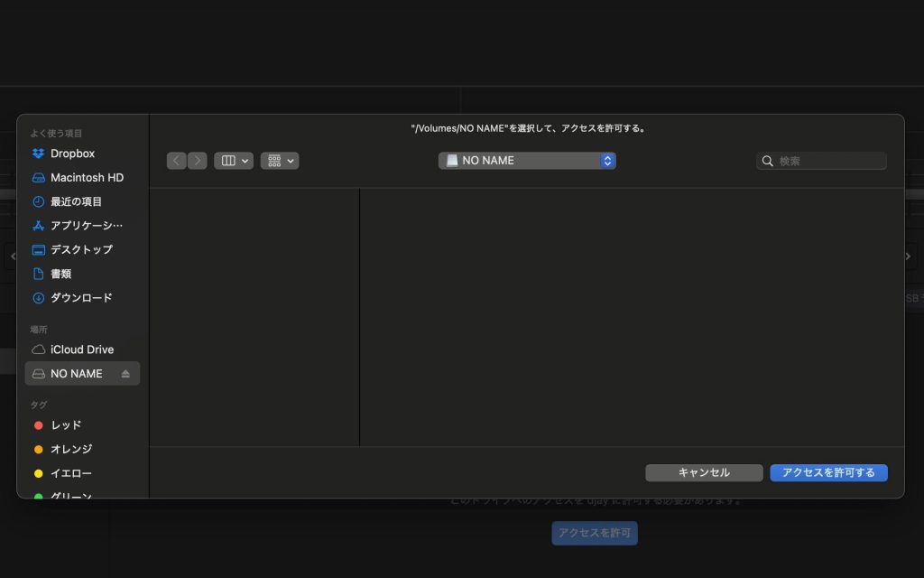Click the Dropbox icon in sidebar
This screenshot has width=924, height=578.
(x=38, y=154)
